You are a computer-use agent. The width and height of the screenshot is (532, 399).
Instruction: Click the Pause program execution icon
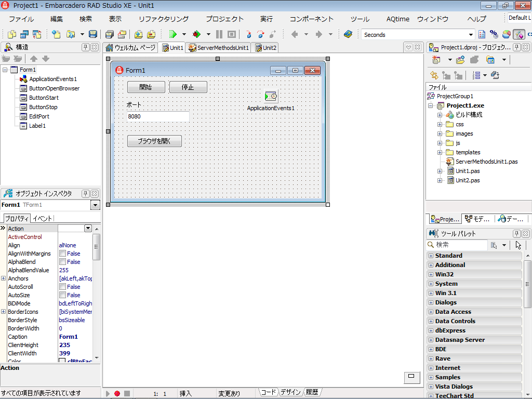click(219, 34)
